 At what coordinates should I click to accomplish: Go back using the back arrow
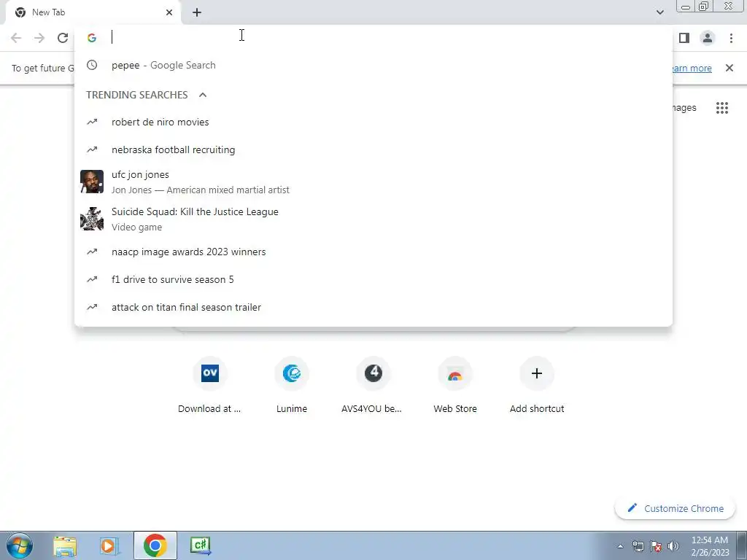pos(16,38)
